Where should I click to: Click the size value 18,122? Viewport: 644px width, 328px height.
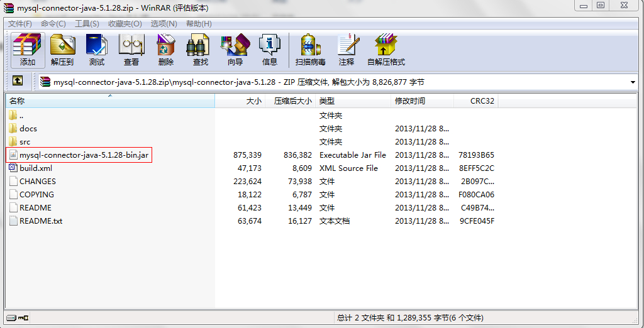[x=249, y=195]
